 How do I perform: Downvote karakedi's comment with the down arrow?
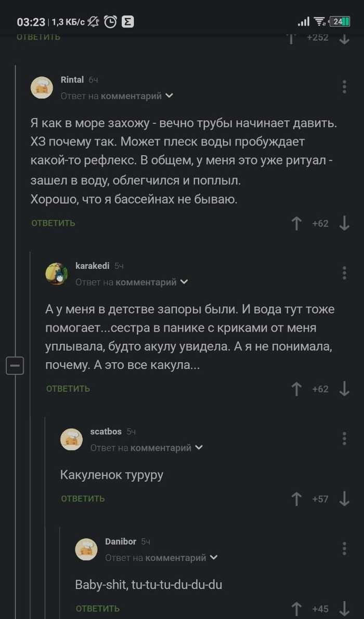pyautogui.click(x=343, y=389)
